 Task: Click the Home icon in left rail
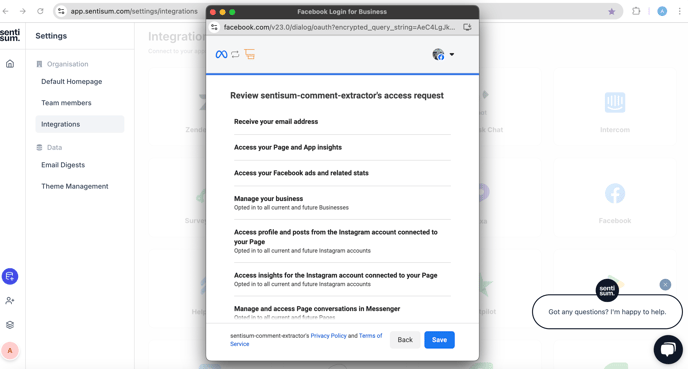point(10,64)
